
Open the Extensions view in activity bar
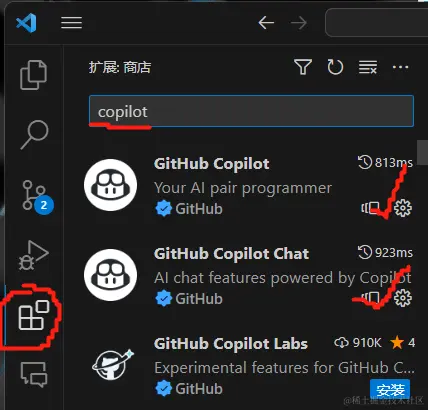click(x=33, y=315)
